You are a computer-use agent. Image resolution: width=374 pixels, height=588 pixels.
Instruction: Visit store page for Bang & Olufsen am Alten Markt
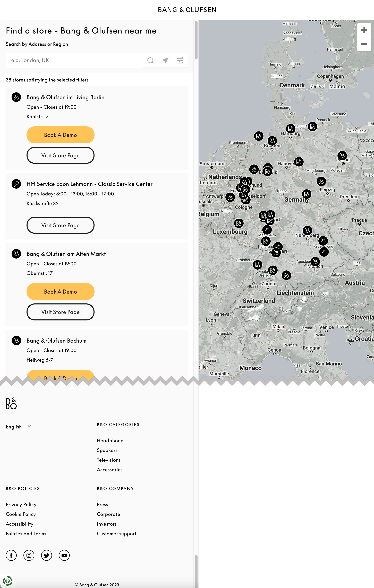pyautogui.click(x=60, y=312)
